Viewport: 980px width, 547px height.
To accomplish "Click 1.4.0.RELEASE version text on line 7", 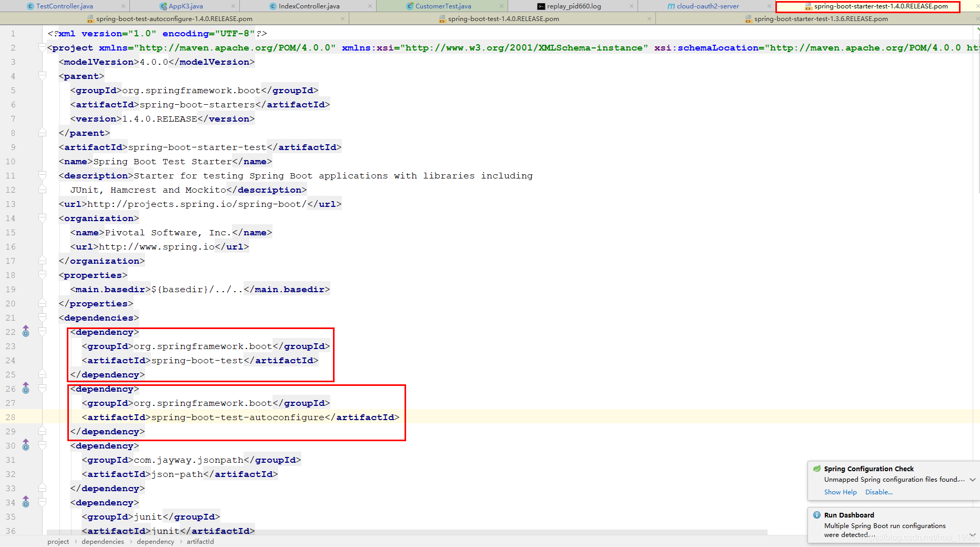I will [159, 118].
